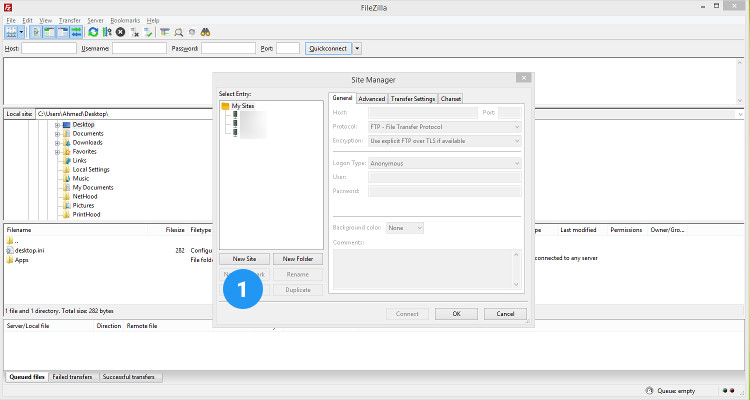
Task: Open the Encryption dropdown
Action: (x=444, y=141)
